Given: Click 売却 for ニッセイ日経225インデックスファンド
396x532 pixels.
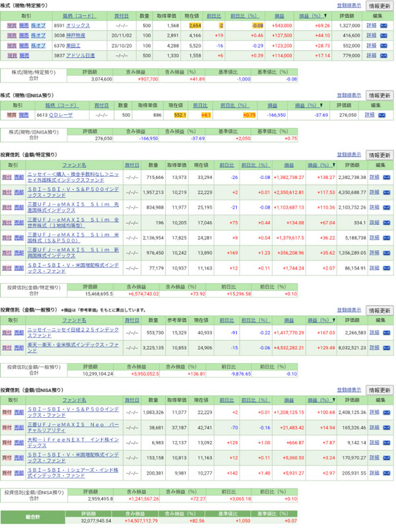Looking at the screenshot, I should pos(19,333).
